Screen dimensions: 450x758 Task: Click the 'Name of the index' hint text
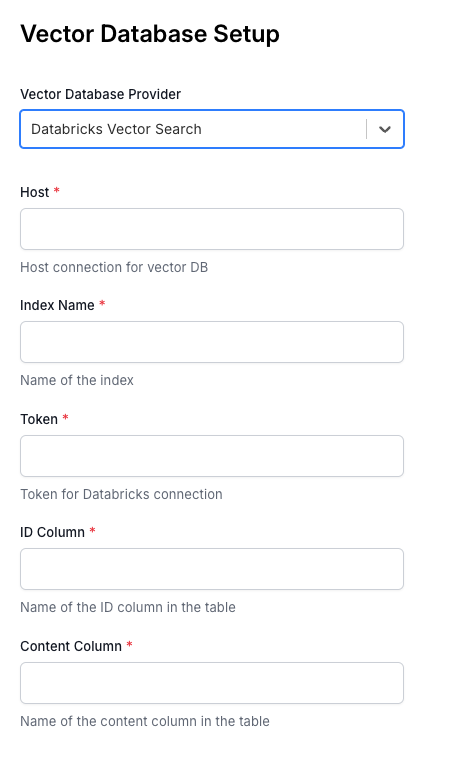[77, 380]
